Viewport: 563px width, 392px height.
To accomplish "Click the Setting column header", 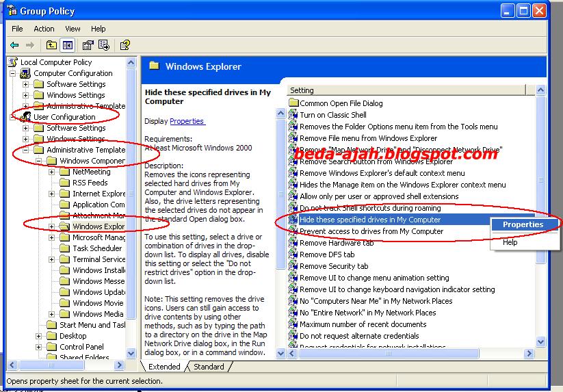I will (x=407, y=90).
